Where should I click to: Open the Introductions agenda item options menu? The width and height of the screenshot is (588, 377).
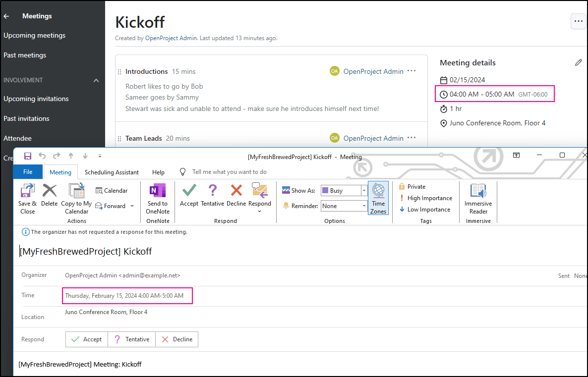[412, 71]
